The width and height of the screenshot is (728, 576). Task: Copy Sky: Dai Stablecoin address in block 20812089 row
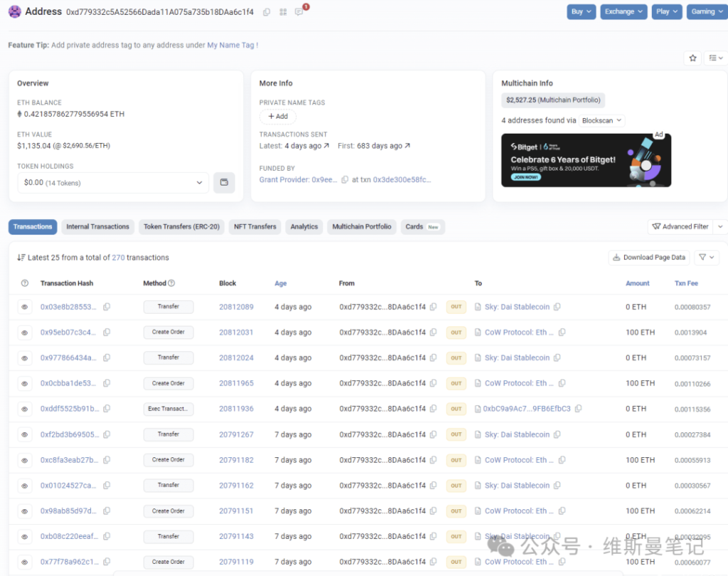pos(557,306)
